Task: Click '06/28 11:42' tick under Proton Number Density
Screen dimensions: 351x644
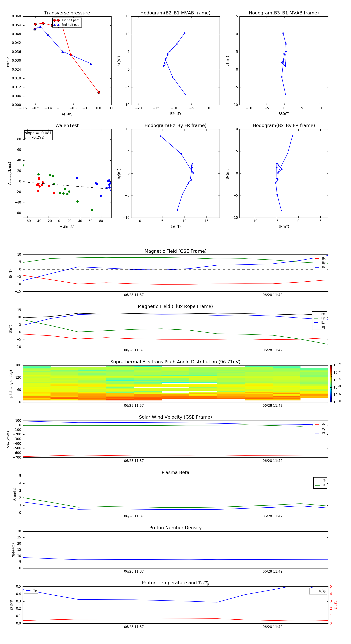Action: 272,571
